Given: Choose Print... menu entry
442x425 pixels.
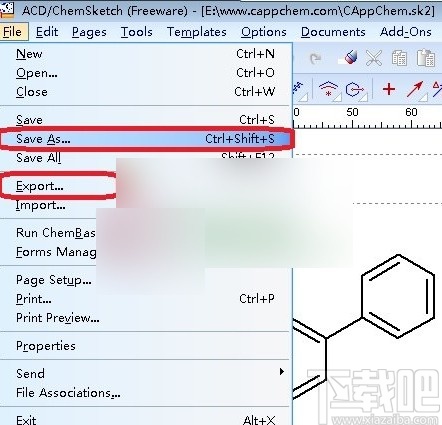Looking at the screenshot, I should (x=146, y=299).
